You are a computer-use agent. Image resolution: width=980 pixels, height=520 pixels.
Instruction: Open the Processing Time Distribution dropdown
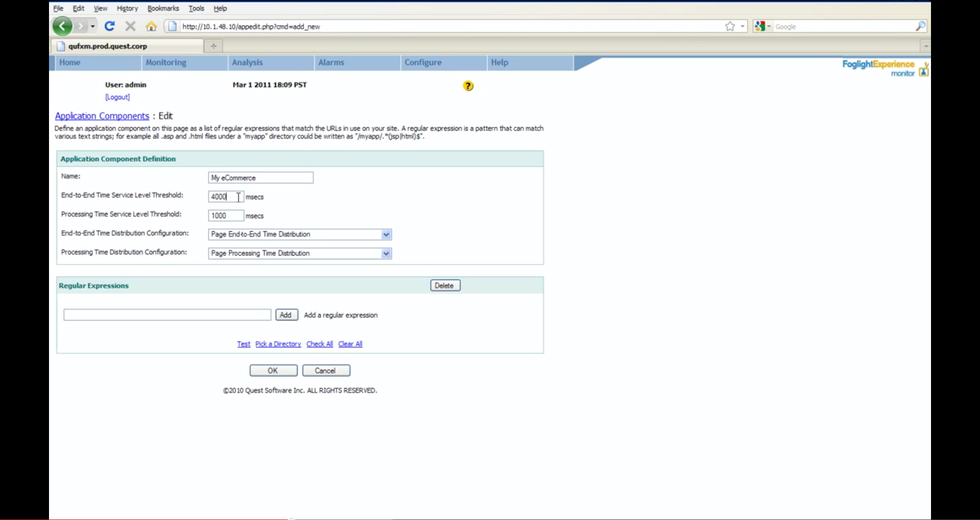point(300,253)
